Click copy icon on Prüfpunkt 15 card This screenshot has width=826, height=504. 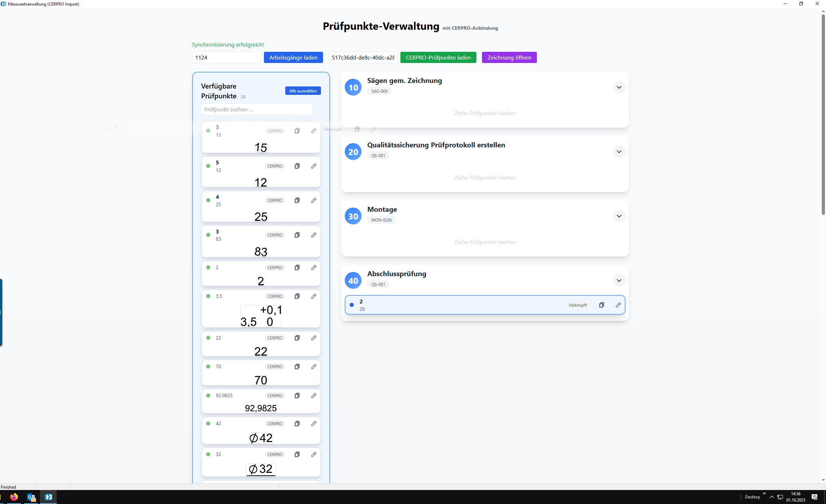click(x=297, y=131)
